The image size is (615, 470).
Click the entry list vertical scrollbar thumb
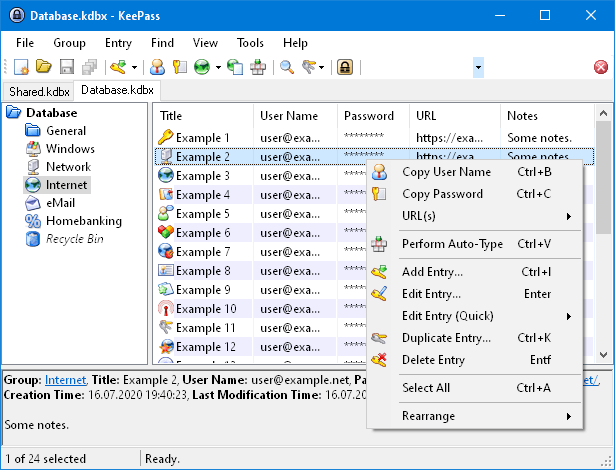[x=603, y=178]
